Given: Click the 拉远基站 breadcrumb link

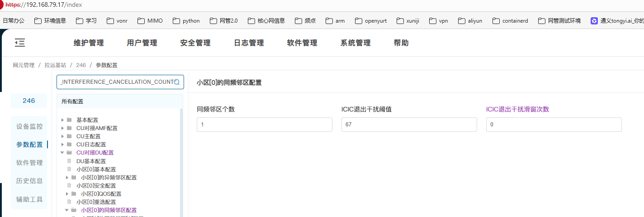Looking at the screenshot, I should coord(55,65).
